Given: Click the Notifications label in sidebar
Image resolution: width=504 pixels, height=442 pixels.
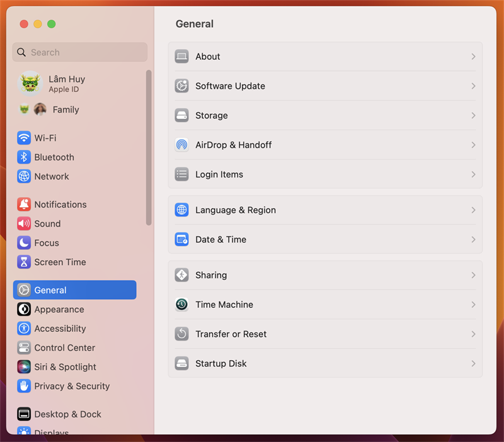Looking at the screenshot, I should [x=60, y=204].
